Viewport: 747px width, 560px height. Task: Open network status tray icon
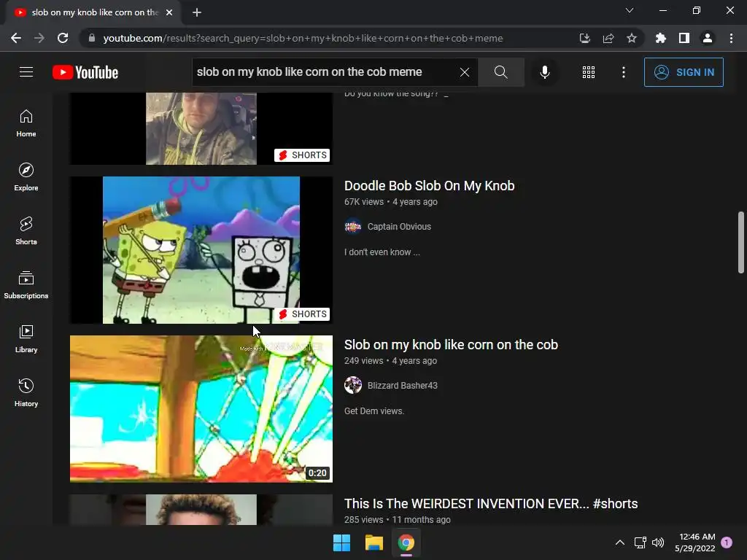click(x=640, y=542)
